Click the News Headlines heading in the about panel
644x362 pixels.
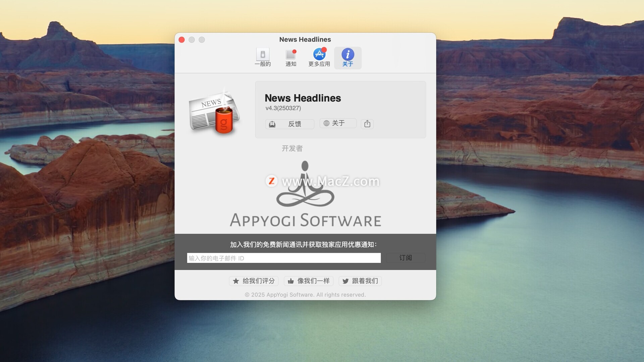click(x=303, y=98)
